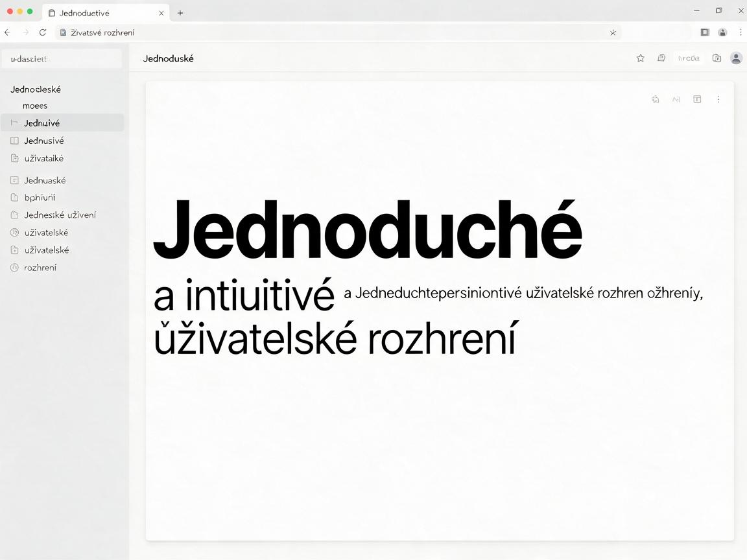Viewport: 747px width, 560px height.
Task: Close the Jednoduetivé tab
Action: pyautogui.click(x=161, y=14)
